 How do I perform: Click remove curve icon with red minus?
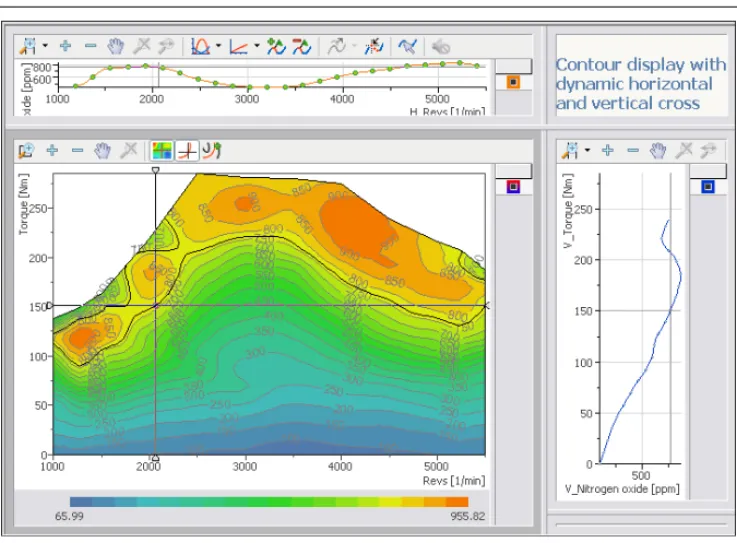301,46
